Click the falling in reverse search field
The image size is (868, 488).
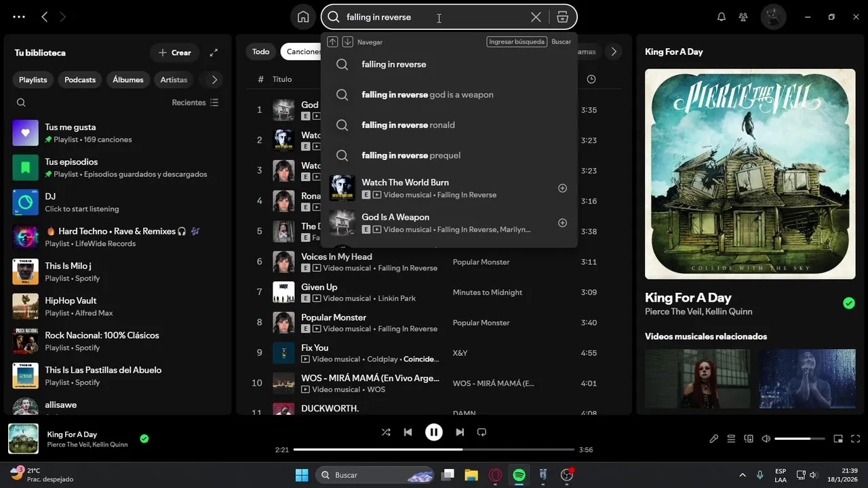coord(434,17)
